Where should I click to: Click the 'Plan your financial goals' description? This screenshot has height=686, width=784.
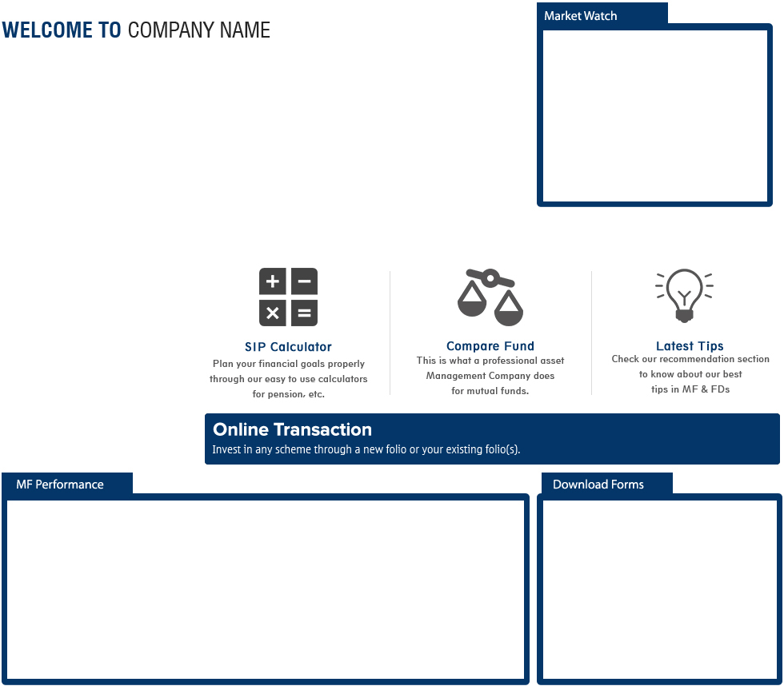288,379
